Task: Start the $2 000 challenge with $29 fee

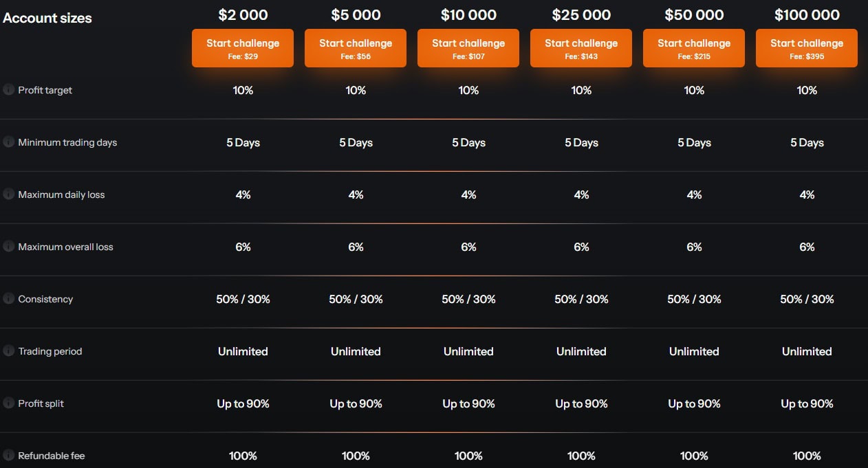Action: click(243, 48)
